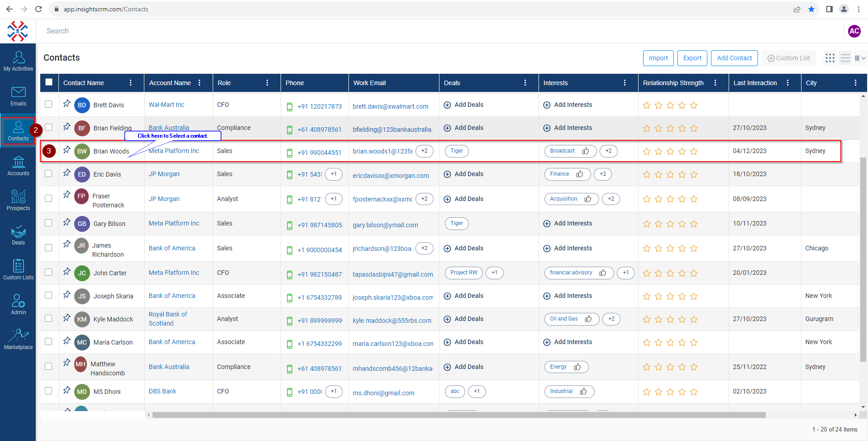
Task: Pin contact Gary Bilson
Action: 67,222
